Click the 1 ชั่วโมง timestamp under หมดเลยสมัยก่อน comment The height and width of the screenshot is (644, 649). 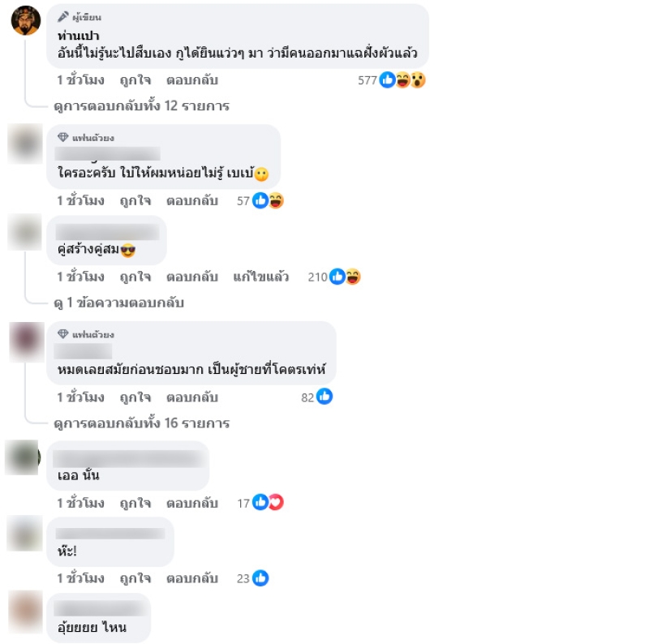coord(80,397)
